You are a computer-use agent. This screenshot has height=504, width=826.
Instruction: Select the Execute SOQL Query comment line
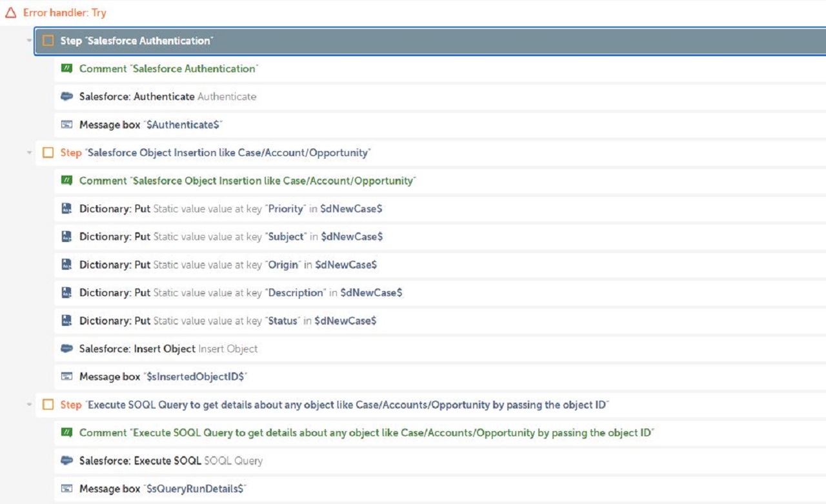pyautogui.click(x=366, y=433)
